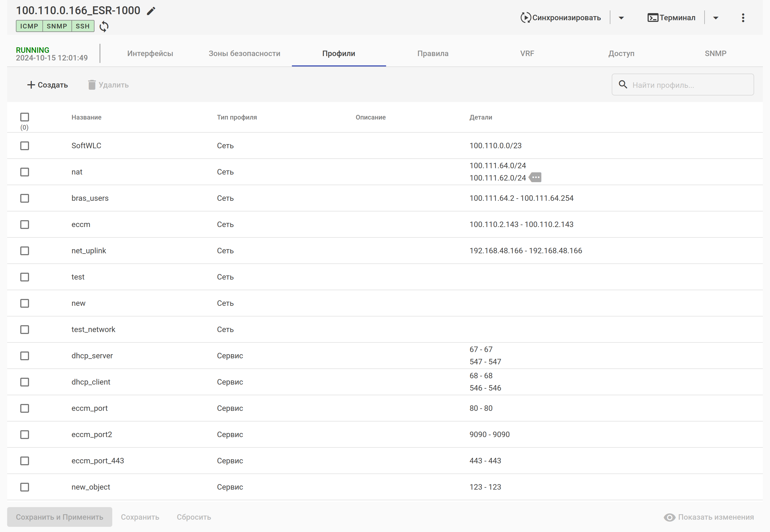770x532 pixels.
Task: Toggle the select-all checkbox in the header
Action: 25,117
